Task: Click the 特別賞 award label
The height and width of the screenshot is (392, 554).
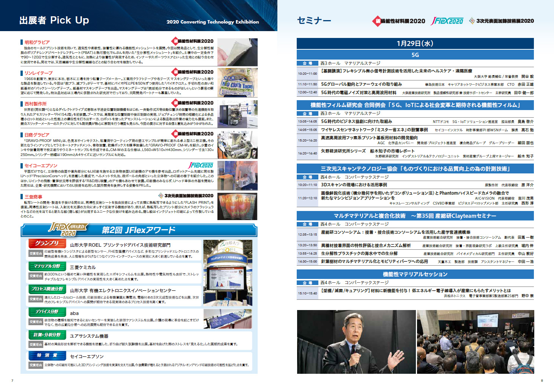Action: (x=47, y=355)
